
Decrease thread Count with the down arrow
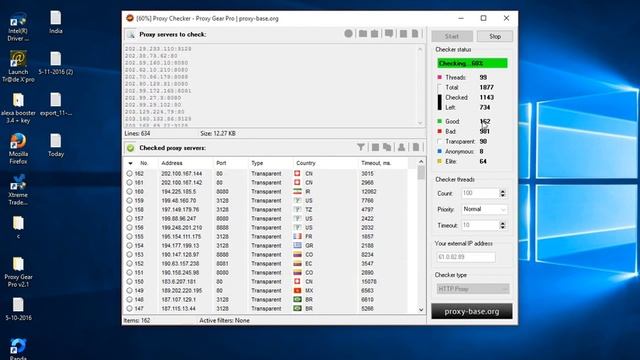[x=502, y=196]
